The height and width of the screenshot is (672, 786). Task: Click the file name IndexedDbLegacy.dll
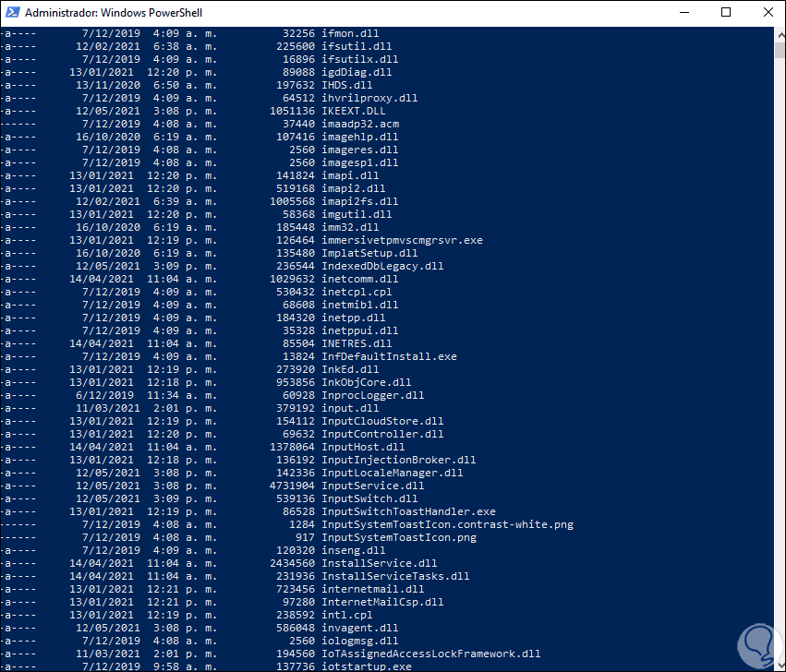(x=382, y=267)
